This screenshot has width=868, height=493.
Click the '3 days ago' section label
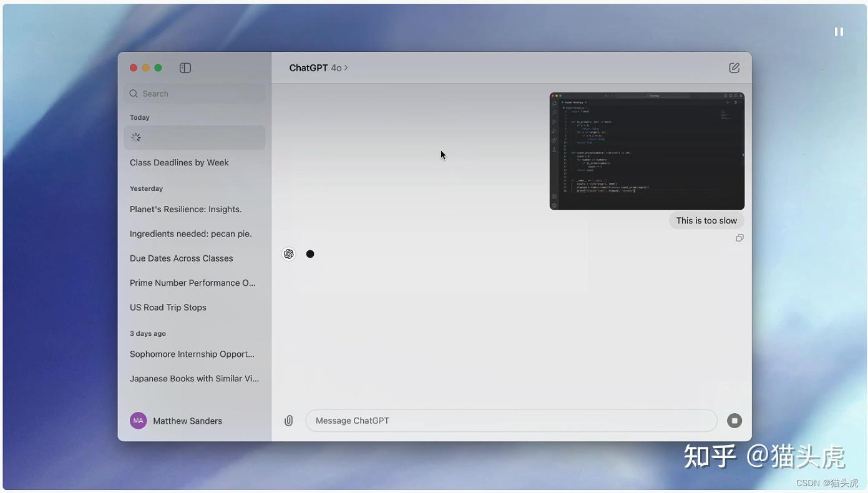tap(148, 333)
